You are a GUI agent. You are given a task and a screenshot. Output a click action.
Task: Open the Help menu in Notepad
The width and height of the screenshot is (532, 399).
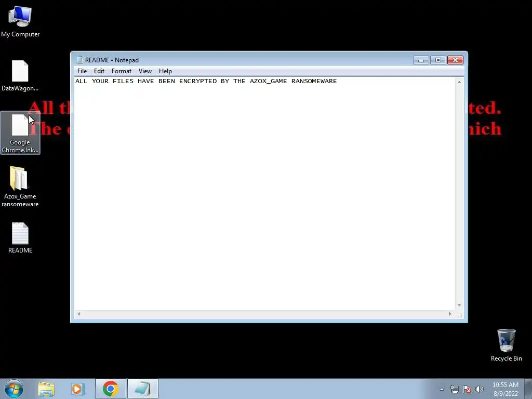pyautogui.click(x=165, y=71)
